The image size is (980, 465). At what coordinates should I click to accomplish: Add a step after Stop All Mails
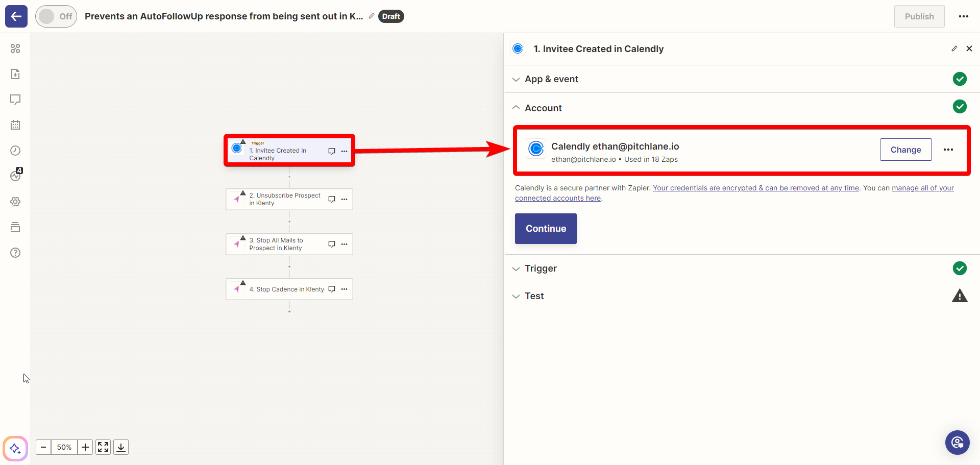[x=289, y=266]
